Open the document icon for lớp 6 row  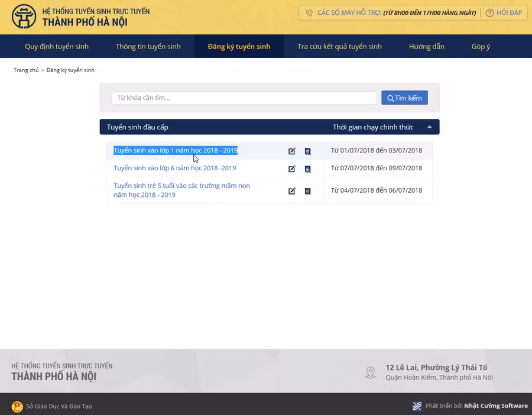pos(307,169)
